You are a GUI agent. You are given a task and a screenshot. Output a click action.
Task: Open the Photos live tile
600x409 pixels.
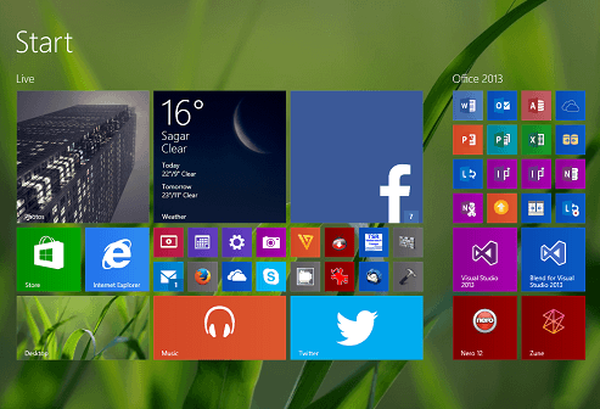(83, 156)
